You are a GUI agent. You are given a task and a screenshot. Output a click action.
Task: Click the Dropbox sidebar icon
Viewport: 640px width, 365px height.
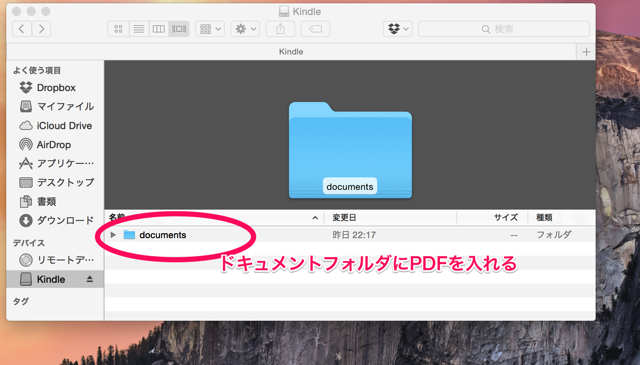[x=26, y=87]
